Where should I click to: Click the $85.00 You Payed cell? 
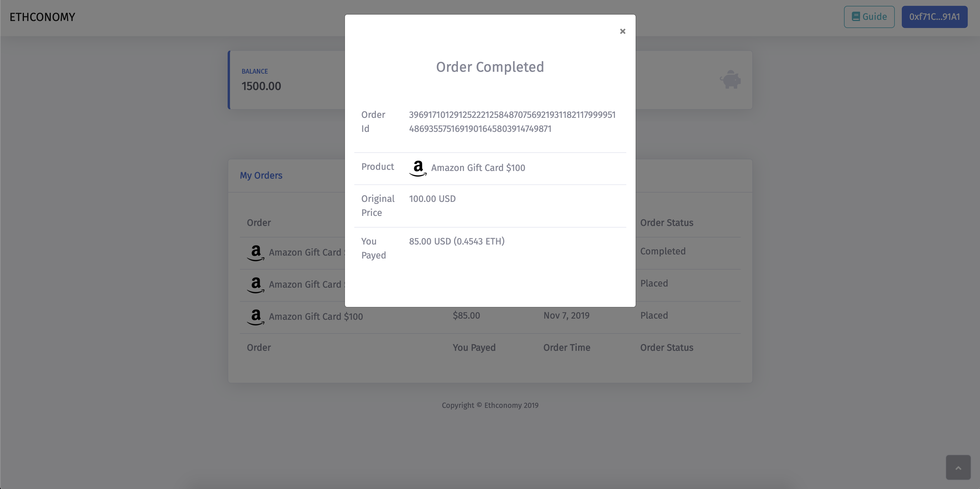coord(466,315)
